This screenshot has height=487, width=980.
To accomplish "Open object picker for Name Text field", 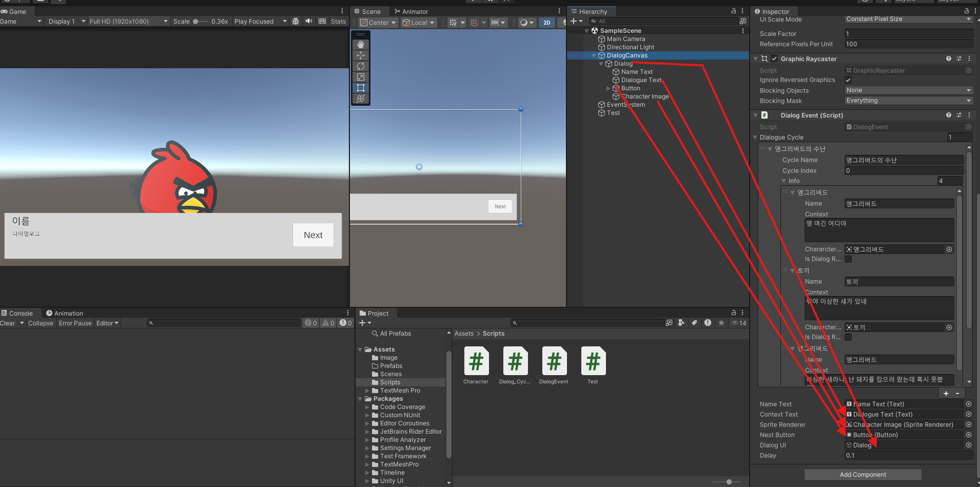I will coord(969,404).
